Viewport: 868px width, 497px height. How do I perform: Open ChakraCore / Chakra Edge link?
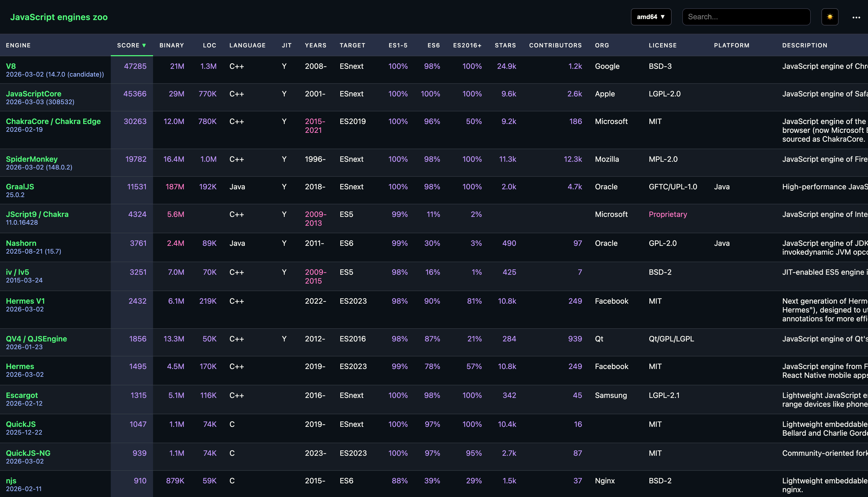pos(53,122)
